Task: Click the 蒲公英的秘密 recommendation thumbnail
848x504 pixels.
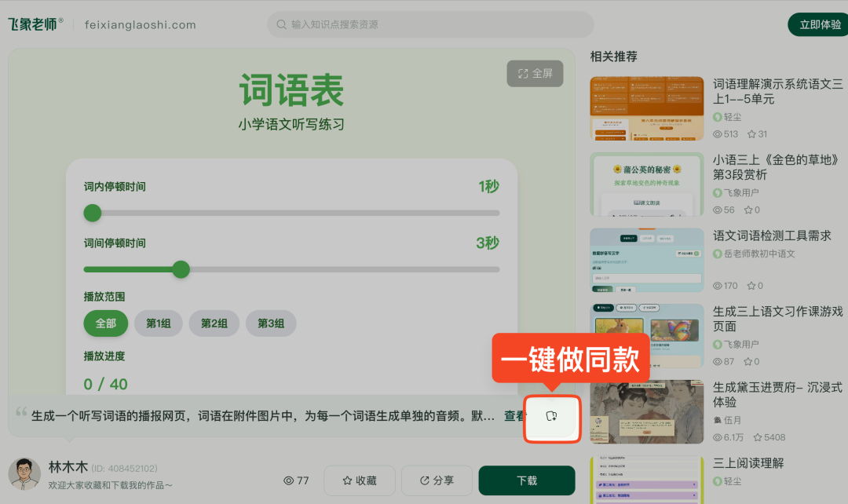Action: 646,184
